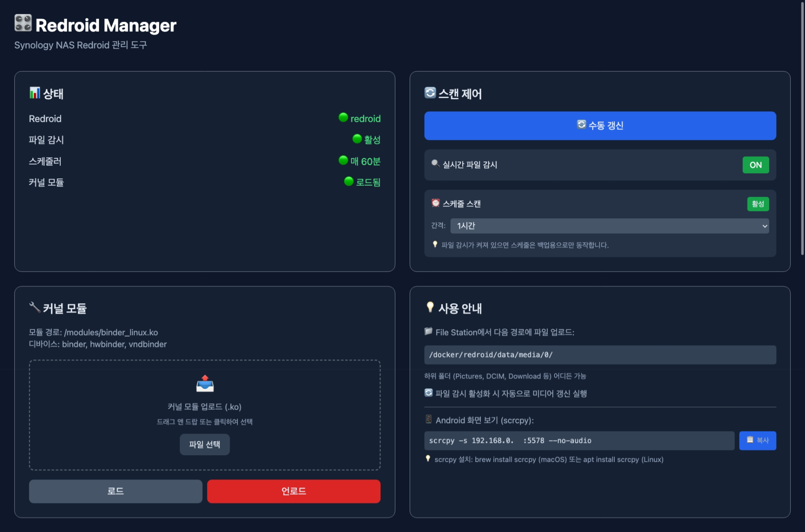The height and width of the screenshot is (532, 805).
Task: Toggle the real-time file watch ON switch
Action: tap(755, 165)
